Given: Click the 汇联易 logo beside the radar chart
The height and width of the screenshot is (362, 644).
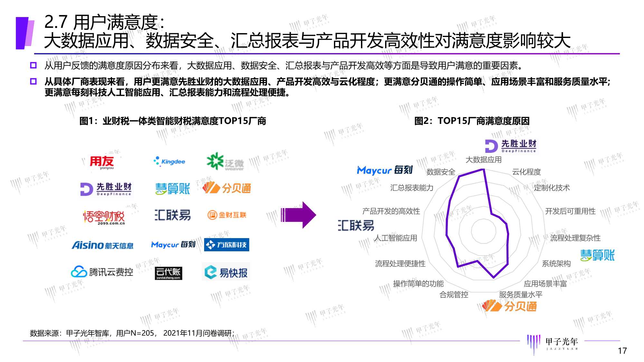Looking at the screenshot, I should 356,225.
